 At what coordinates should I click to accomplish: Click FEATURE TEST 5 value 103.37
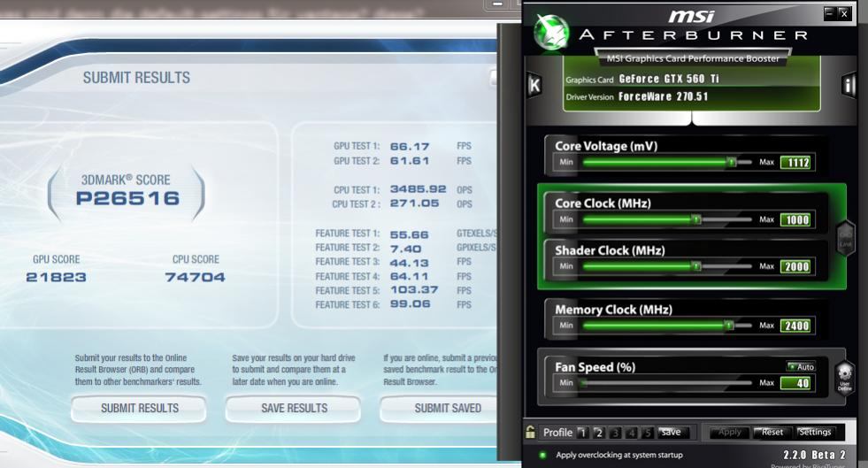pyautogui.click(x=413, y=290)
